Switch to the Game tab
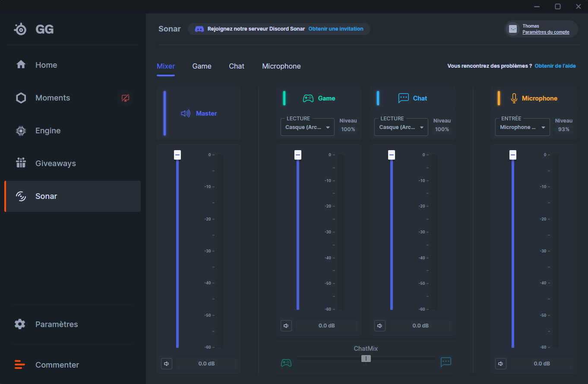 pos(202,66)
